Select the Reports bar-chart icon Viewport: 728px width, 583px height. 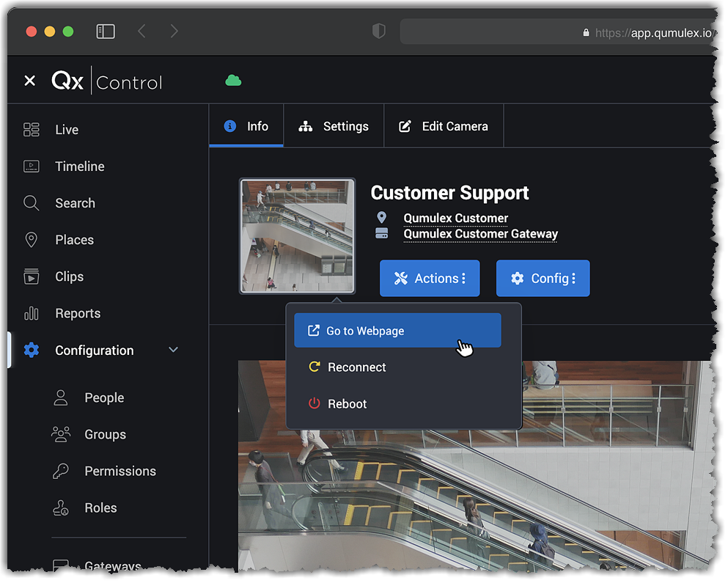pos(32,313)
